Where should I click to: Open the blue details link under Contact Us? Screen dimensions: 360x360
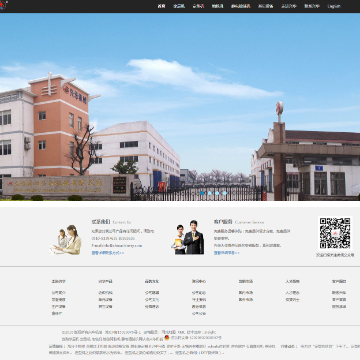(x=108, y=253)
